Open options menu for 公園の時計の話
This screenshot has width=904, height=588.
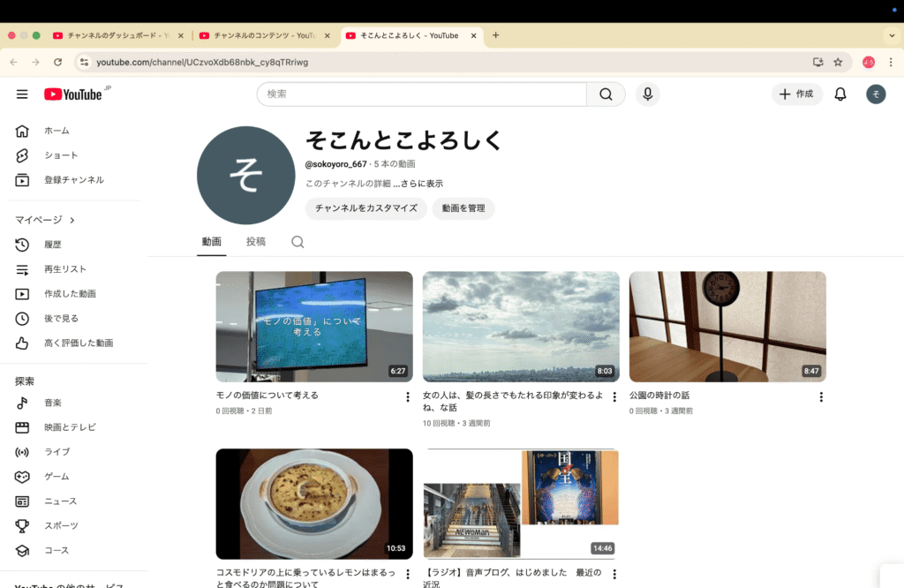coord(820,397)
